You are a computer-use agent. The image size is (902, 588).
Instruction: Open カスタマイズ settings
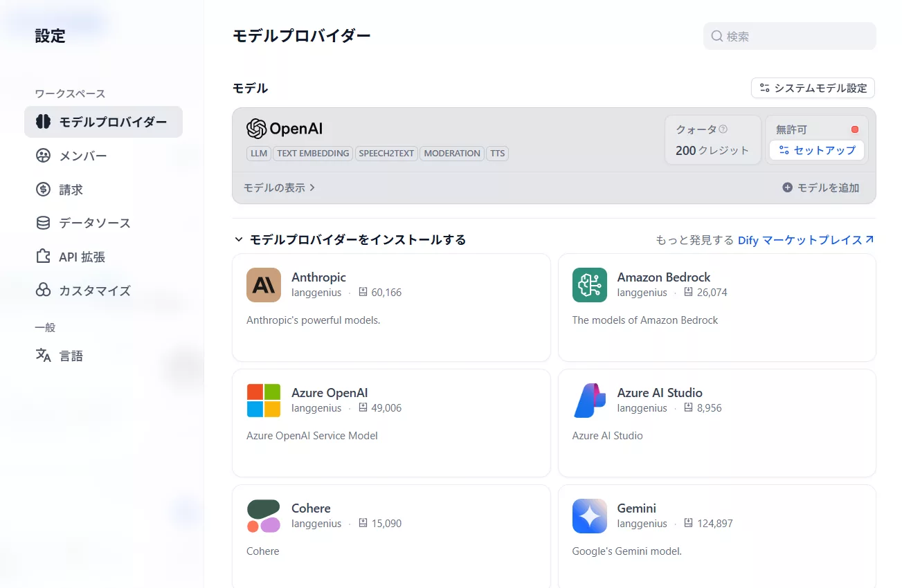tap(94, 291)
